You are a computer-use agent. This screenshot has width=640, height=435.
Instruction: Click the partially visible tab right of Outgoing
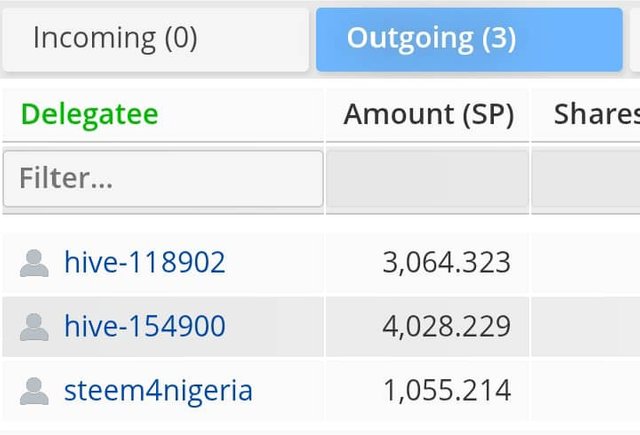click(x=635, y=40)
